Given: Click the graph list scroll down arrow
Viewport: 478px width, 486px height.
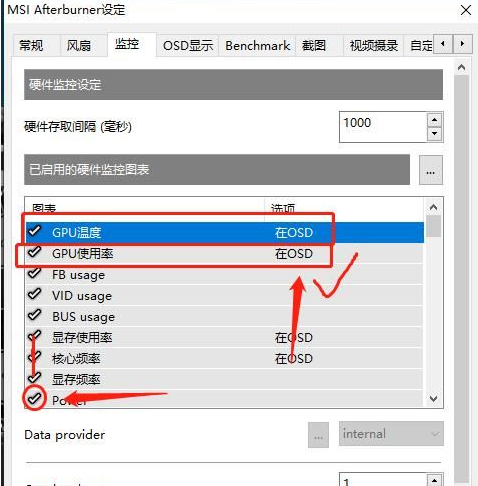Looking at the screenshot, I should pos(434,398).
